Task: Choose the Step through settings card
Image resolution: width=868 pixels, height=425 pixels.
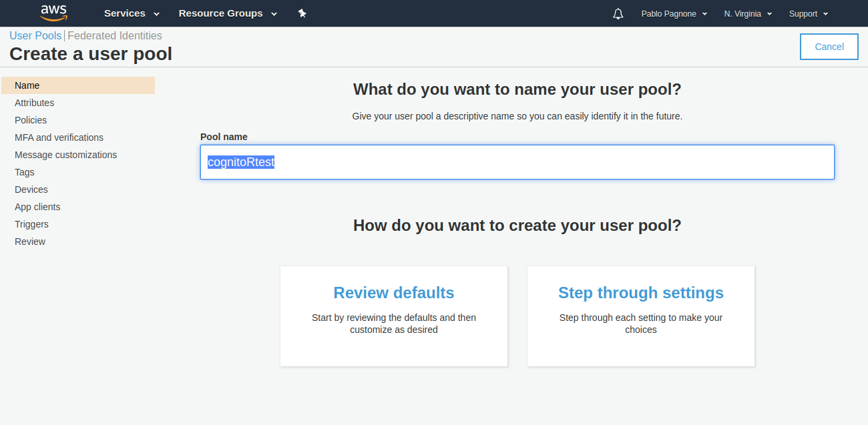Action: [640, 316]
